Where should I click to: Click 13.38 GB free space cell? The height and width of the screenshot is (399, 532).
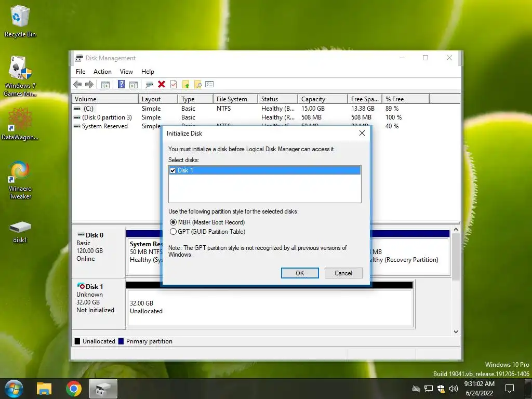pyautogui.click(x=363, y=109)
